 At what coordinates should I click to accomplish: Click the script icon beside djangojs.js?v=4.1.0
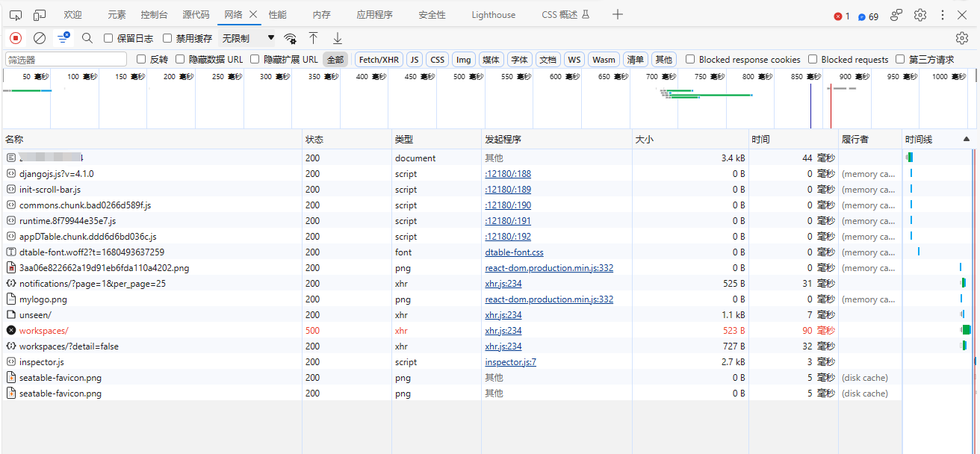pos(11,174)
